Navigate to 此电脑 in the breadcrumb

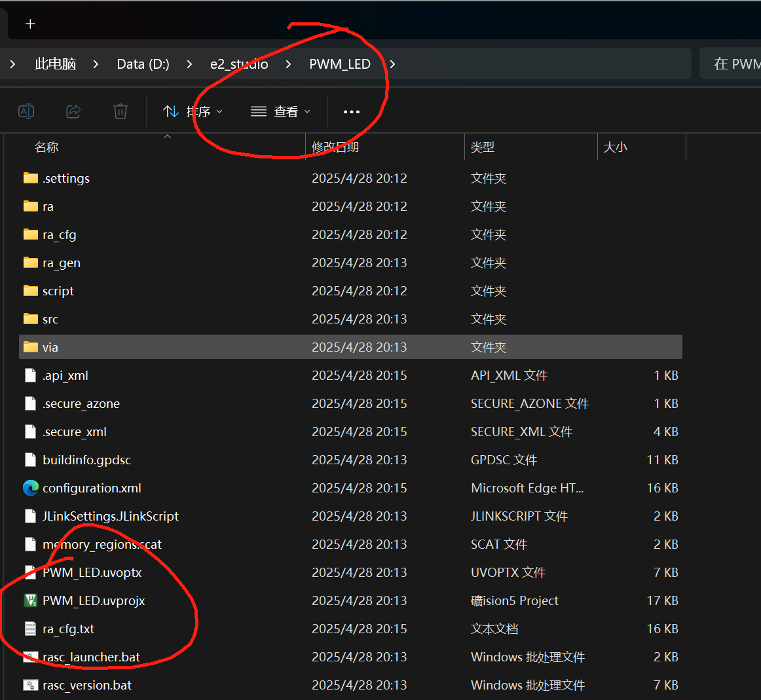55,64
